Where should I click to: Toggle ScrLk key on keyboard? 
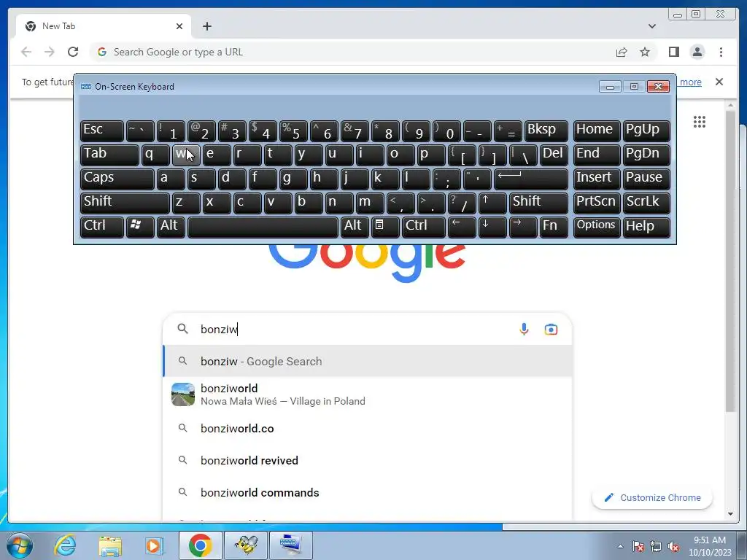[646, 203]
